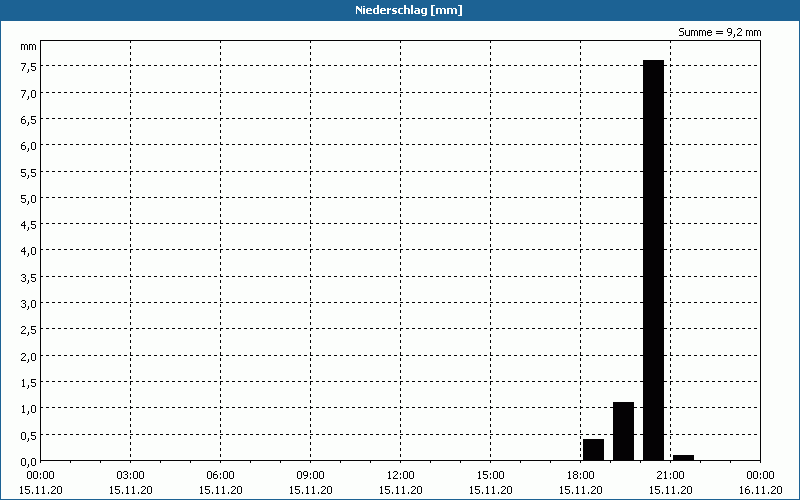The height and width of the screenshot is (500, 800).
Task: Click the 03:00 time axis label
Action: click(131, 476)
